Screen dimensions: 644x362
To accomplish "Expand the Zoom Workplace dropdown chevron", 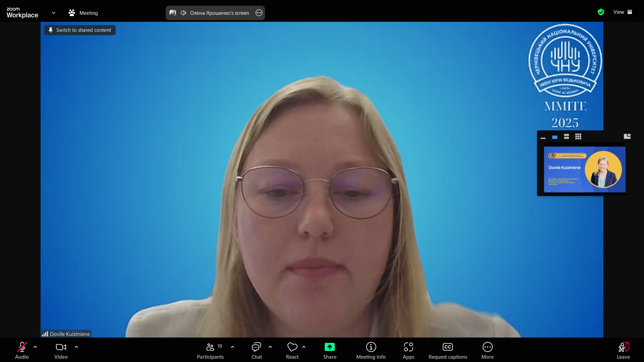I will pos(54,13).
